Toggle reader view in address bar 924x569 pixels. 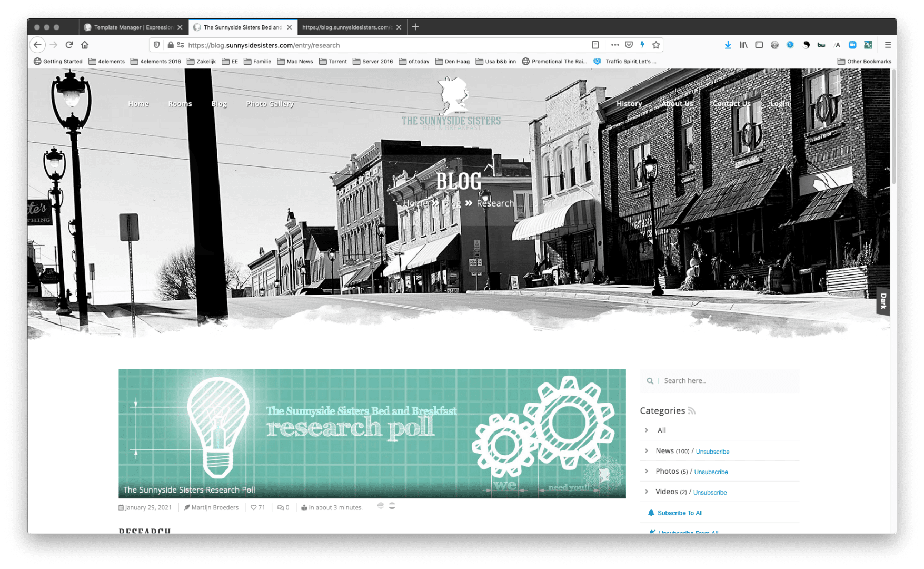point(595,45)
